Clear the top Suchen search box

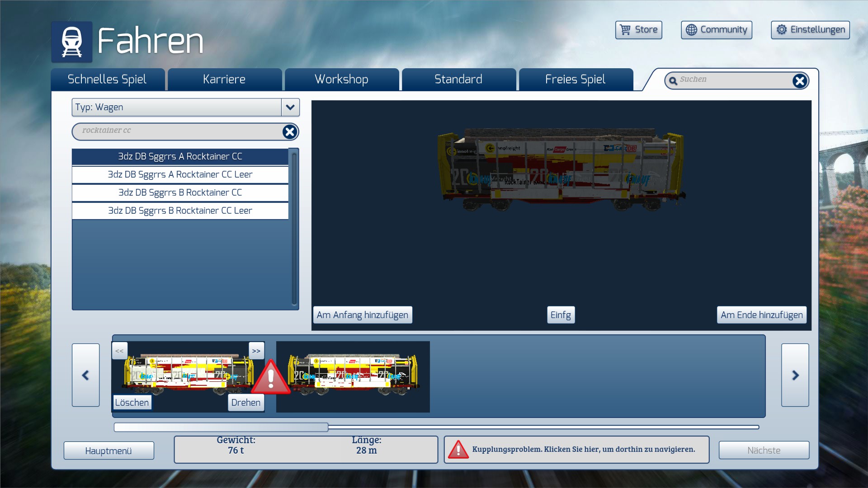coord(799,81)
